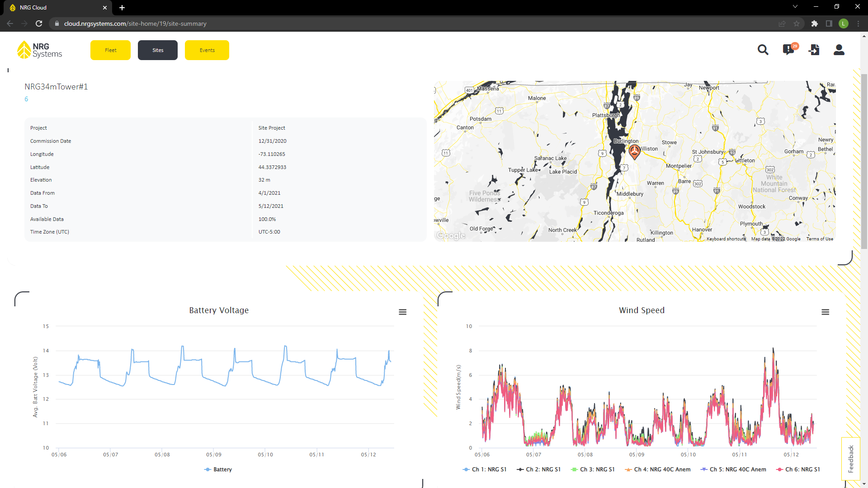Click Montpelier label on the map
Screen dimensions: 868x488
pyautogui.click(x=679, y=166)
